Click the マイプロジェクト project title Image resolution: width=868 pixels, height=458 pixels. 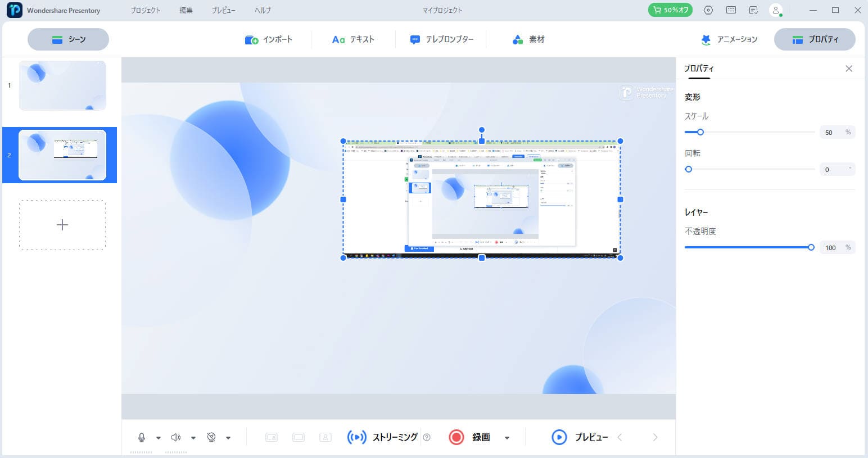click(442, 10)
